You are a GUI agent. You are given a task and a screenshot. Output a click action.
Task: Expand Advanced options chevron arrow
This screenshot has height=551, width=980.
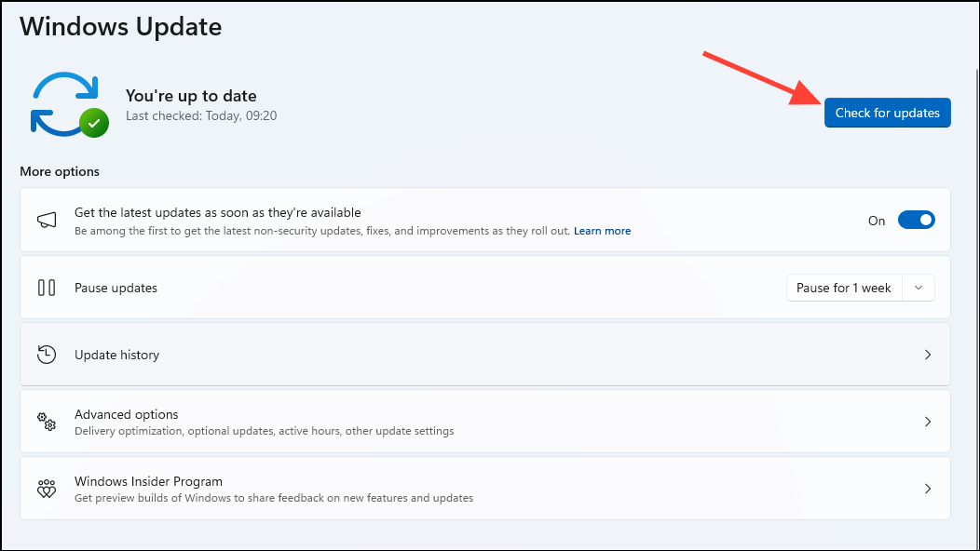pos(928,422)
